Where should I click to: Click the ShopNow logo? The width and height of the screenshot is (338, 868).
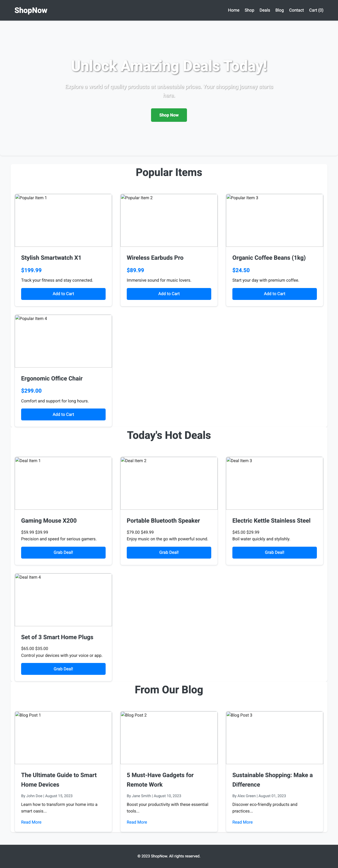[x=31, y=10]
